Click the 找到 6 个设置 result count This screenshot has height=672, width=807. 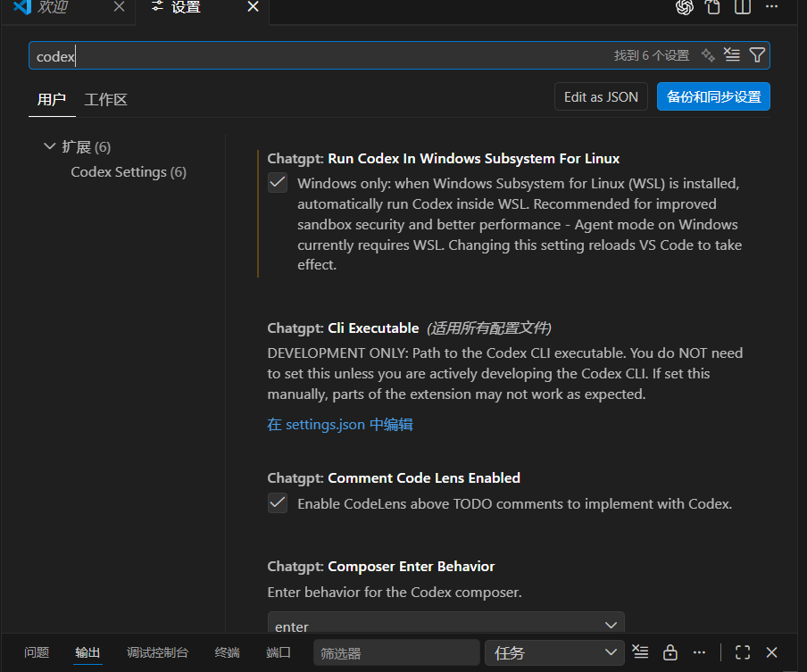tap(651, 55)
